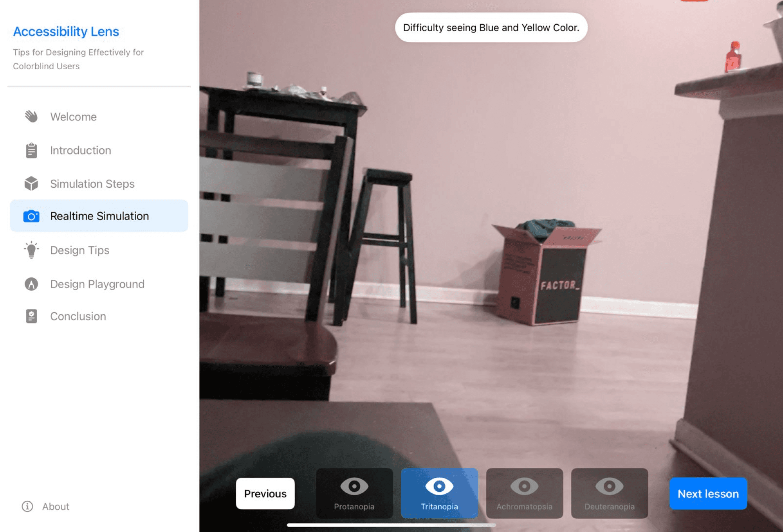The image size is (783, 532).
Task: Click the clipboard Introduction icon
Action: click(x=31, y=150)
